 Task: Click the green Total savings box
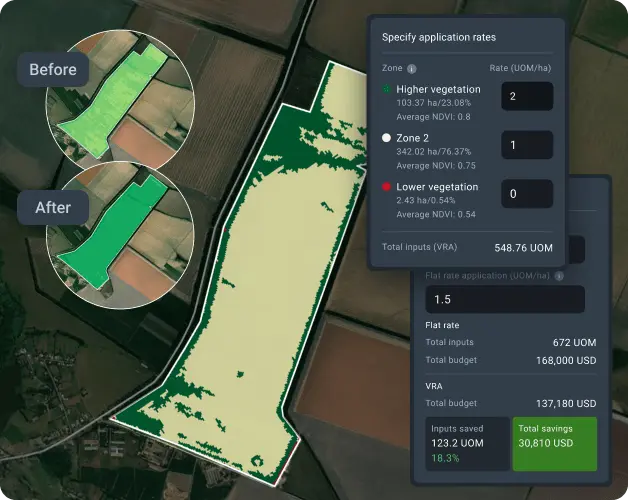554,441
